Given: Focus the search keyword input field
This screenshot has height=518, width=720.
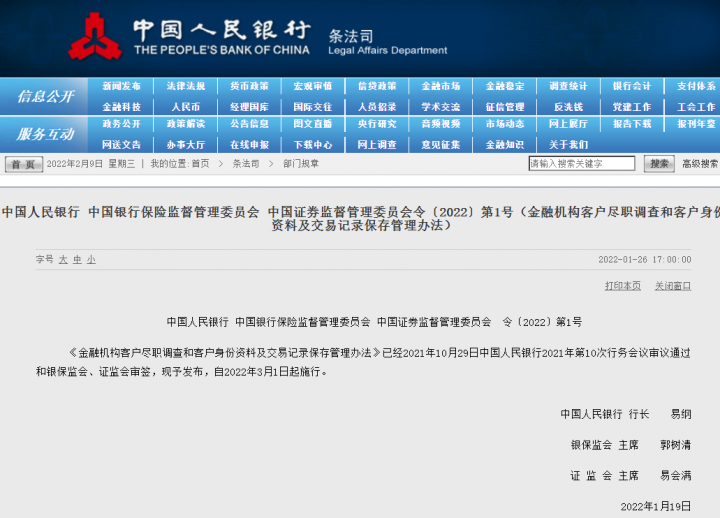Looking at the screenshot, I should click(582, 163).
